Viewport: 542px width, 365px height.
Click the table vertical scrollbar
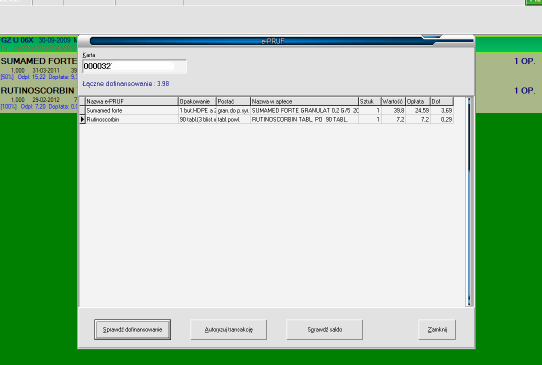[x=469, y=202]
